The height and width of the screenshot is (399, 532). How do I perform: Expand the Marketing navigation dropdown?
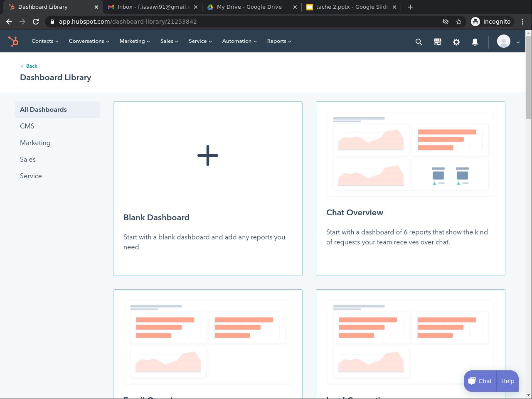135,41
